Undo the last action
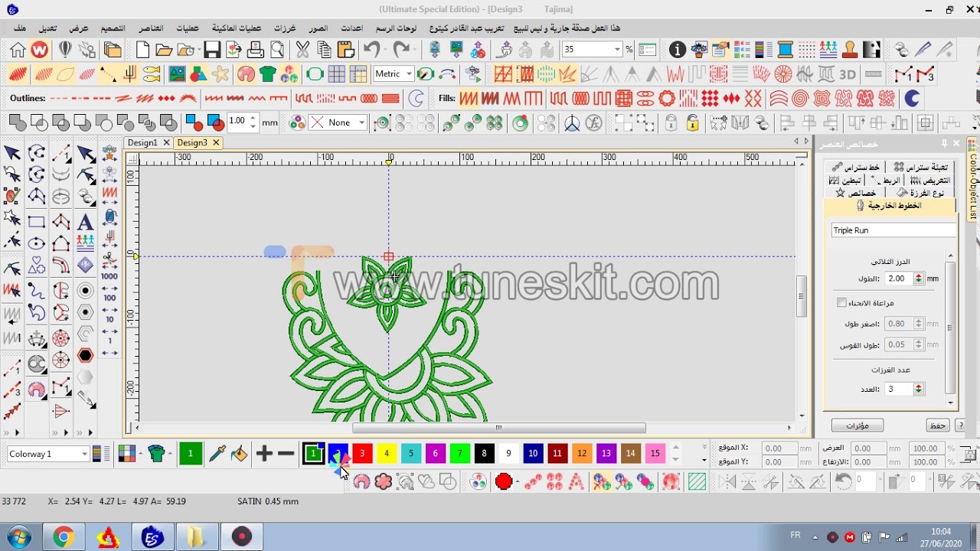980x551 pixels. (x=372, y=51)
